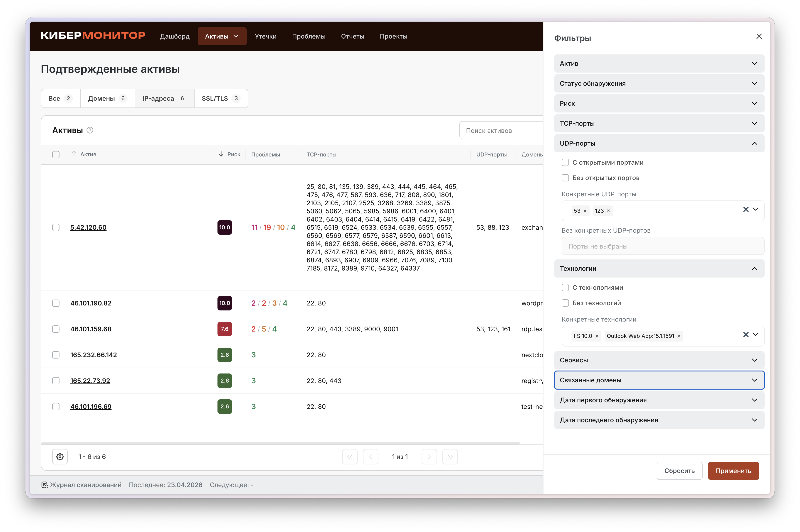Close the Фильтры panel
Image resolution: width=800 pixels, height=532 pixels.
[x=759, y=36]
